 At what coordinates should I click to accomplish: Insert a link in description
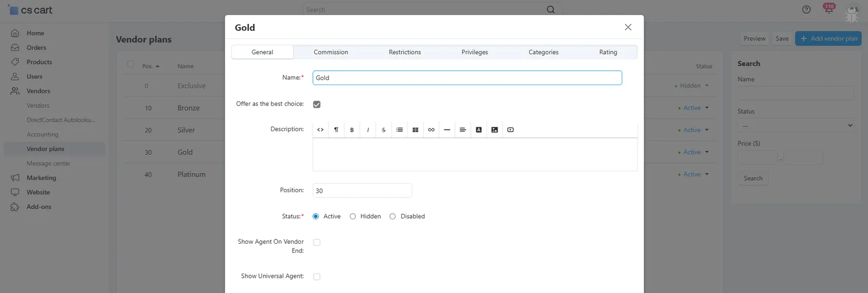click(431, 130)
